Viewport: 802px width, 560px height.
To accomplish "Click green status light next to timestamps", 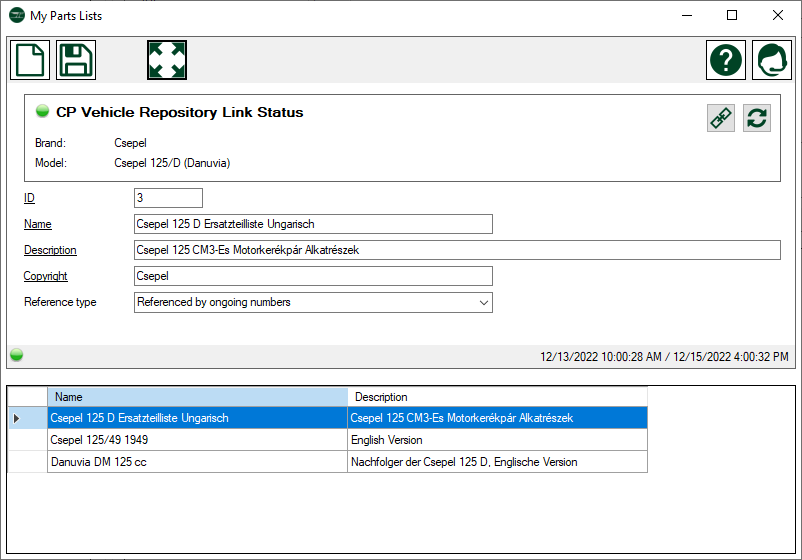I will (x=16, y=354).
